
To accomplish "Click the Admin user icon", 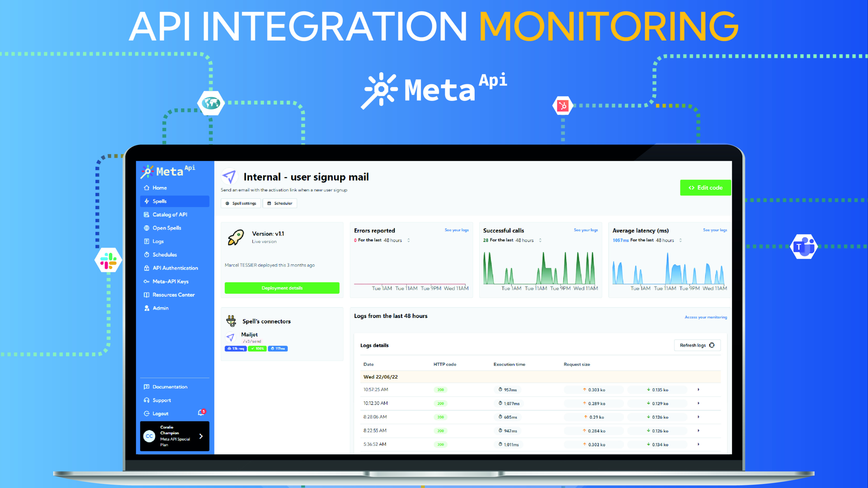I will click(x=147, y=308).
